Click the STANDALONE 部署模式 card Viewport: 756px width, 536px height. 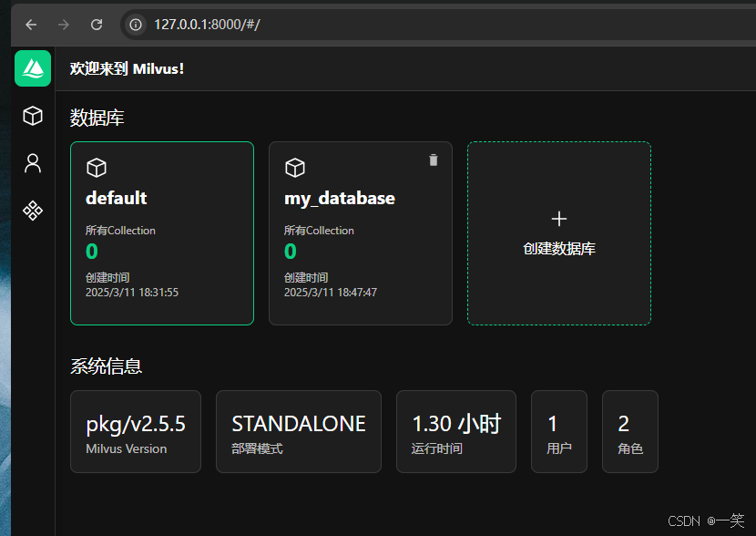299,431
